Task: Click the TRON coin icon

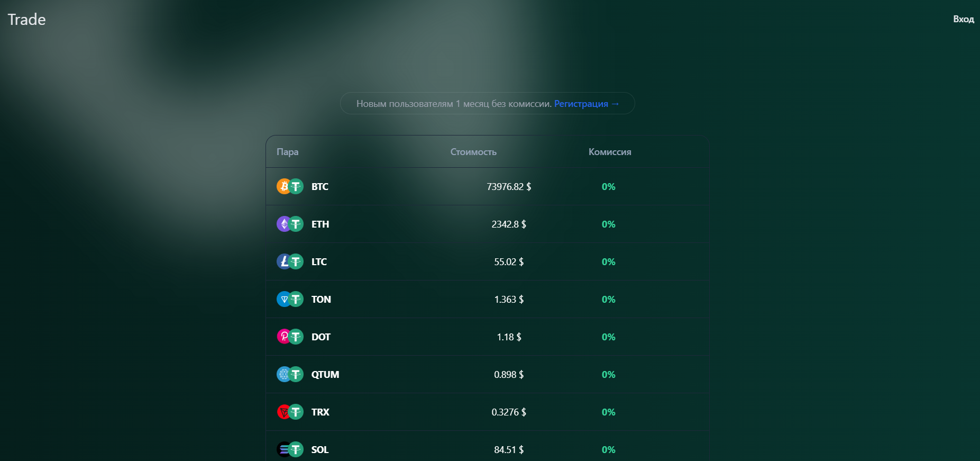Action: point(283,412)
